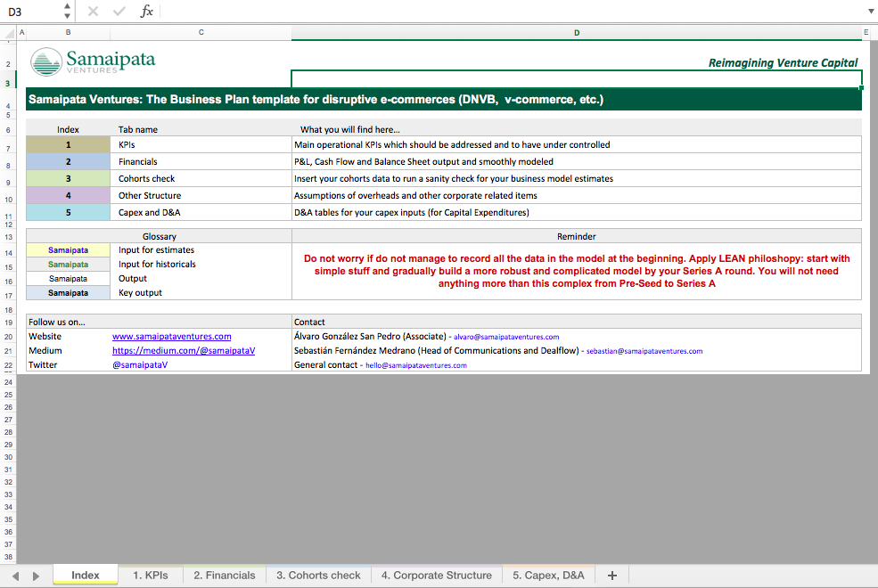Select the green index cell numbered 3
878x588 pixels.
(x=69, y=178)
